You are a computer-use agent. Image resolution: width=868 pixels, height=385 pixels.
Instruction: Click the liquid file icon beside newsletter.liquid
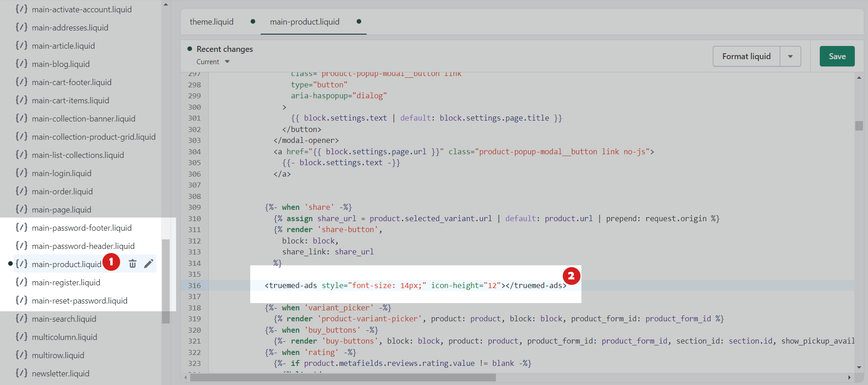coord(21,373)
